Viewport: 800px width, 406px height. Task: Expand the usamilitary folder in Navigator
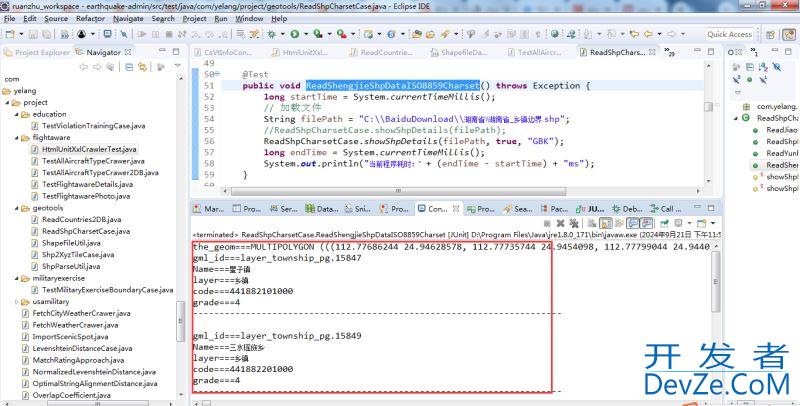tap(16, 302)
